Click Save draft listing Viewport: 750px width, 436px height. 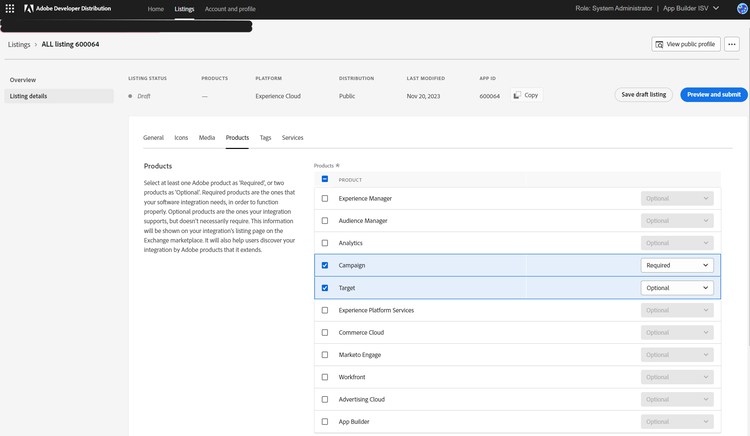click(x=643, y=95)
